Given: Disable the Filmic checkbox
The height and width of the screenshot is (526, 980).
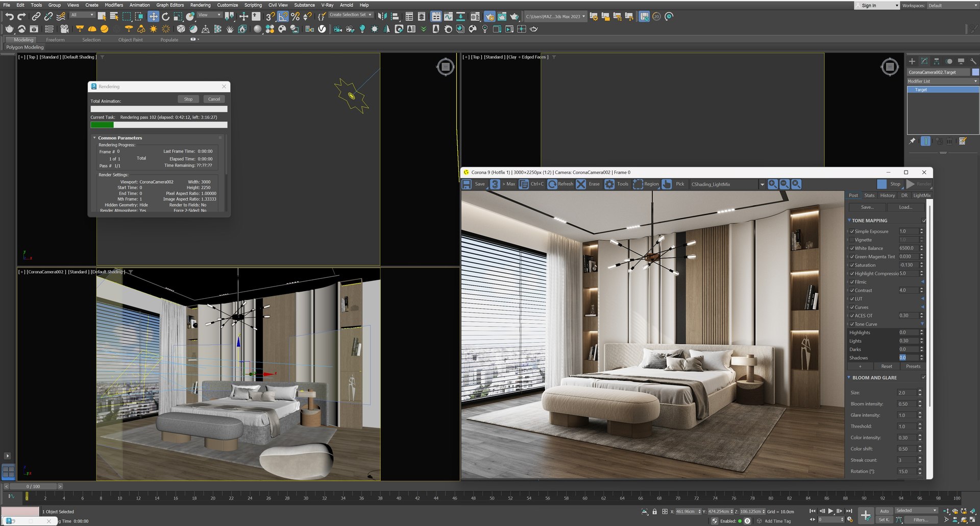Looking at the screenshot, I should [852, 282].
